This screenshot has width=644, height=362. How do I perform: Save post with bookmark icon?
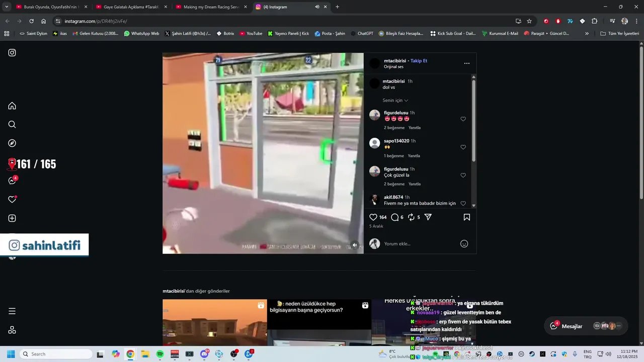pyautogui.click(x=467, y=217)
